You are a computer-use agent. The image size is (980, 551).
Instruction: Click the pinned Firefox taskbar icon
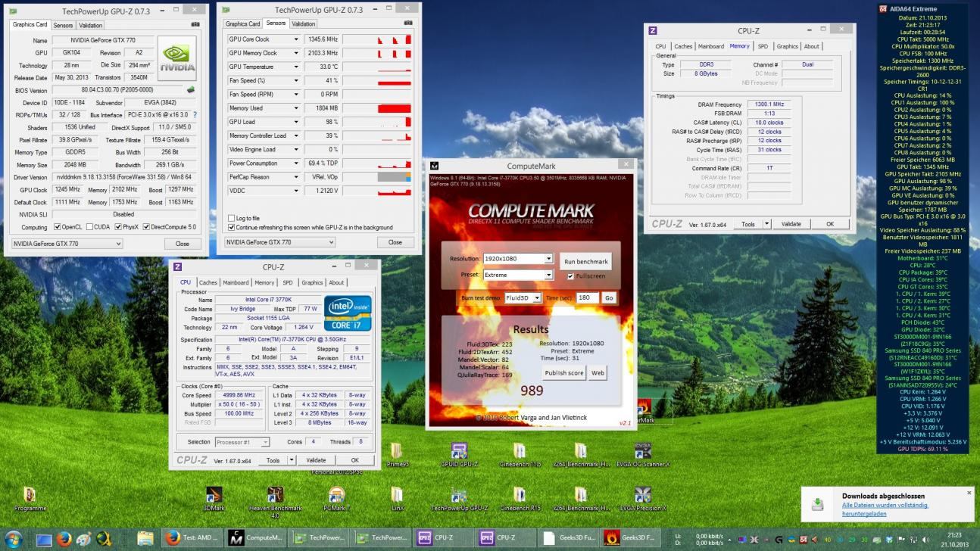64,539
